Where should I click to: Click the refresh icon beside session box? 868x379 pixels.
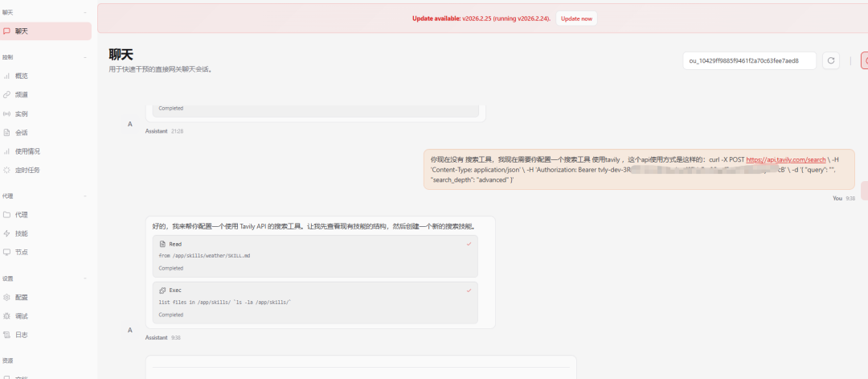click(x=831, y=60)
